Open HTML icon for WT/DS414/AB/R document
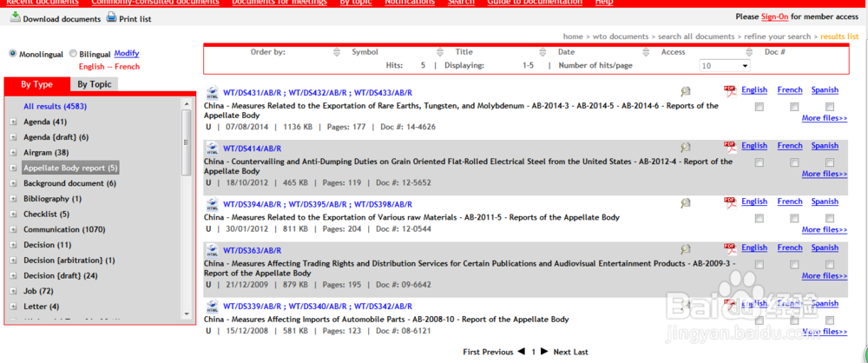This screenshot has width=868, height=363. point(212,148)
